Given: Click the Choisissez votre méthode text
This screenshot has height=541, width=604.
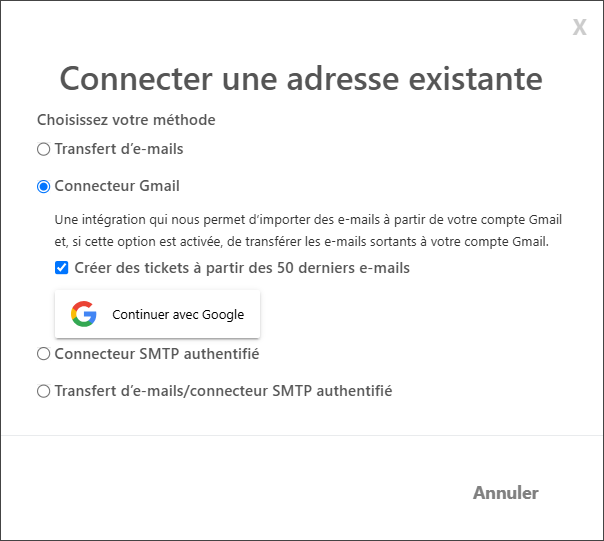Looking at the screenshot, I should click(x=126, y=120).
